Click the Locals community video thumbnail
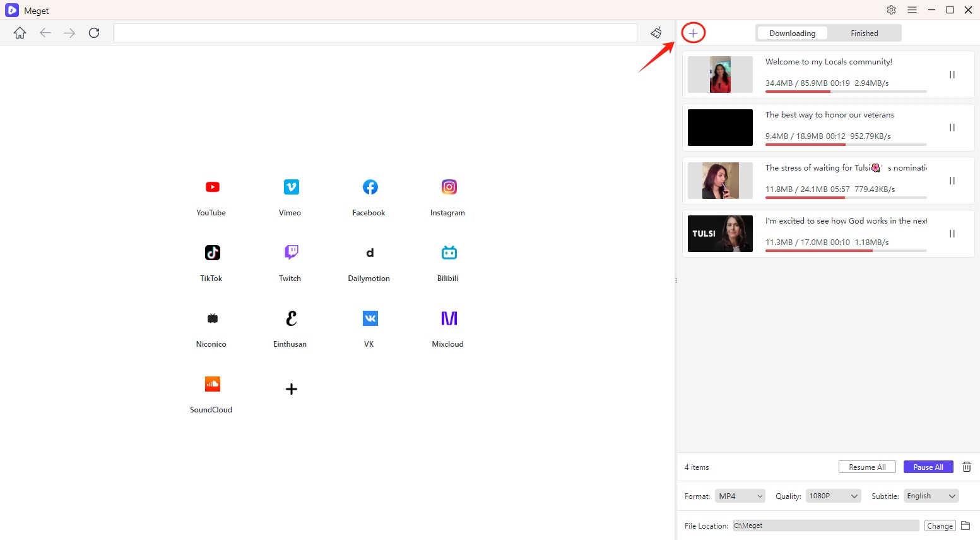The width and height of the screenshot is (980, 540). 720,75
